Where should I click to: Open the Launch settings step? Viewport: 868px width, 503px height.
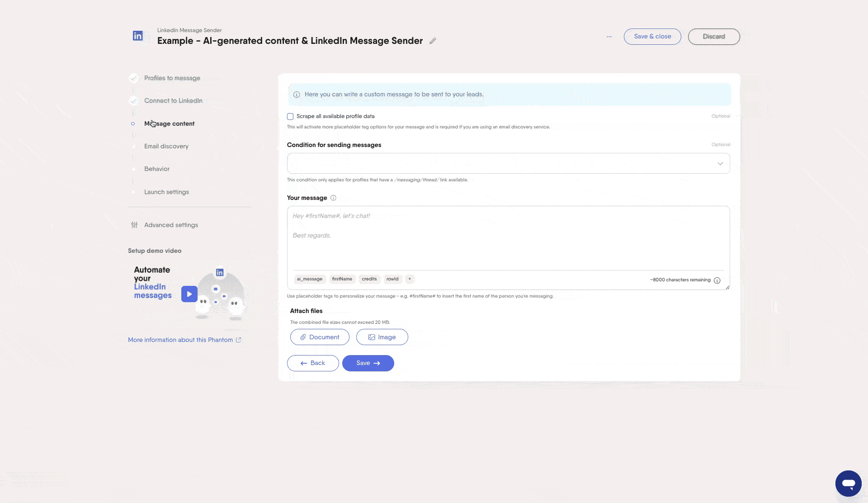click(x=166, y=192)
